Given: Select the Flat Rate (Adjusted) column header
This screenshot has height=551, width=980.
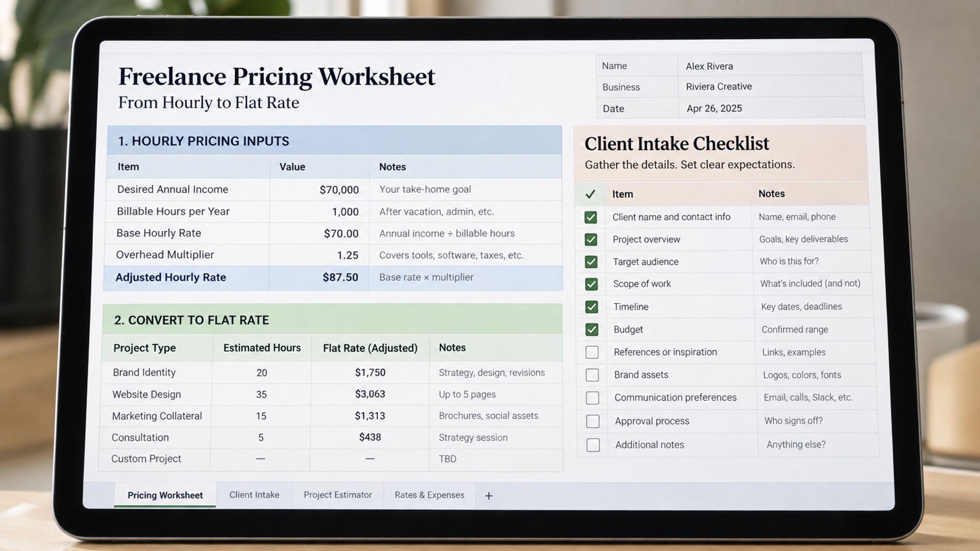Looking at the screenshot, I should [370, 348].
